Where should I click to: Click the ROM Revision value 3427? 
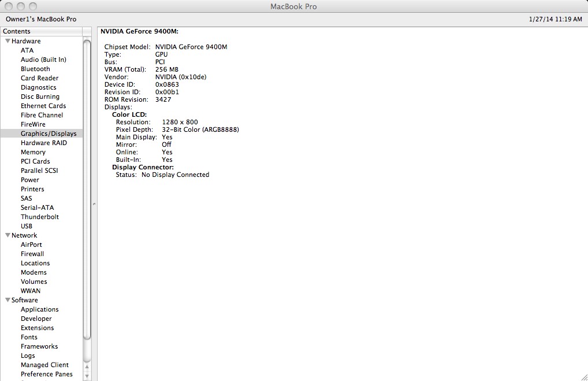(163, 99)
